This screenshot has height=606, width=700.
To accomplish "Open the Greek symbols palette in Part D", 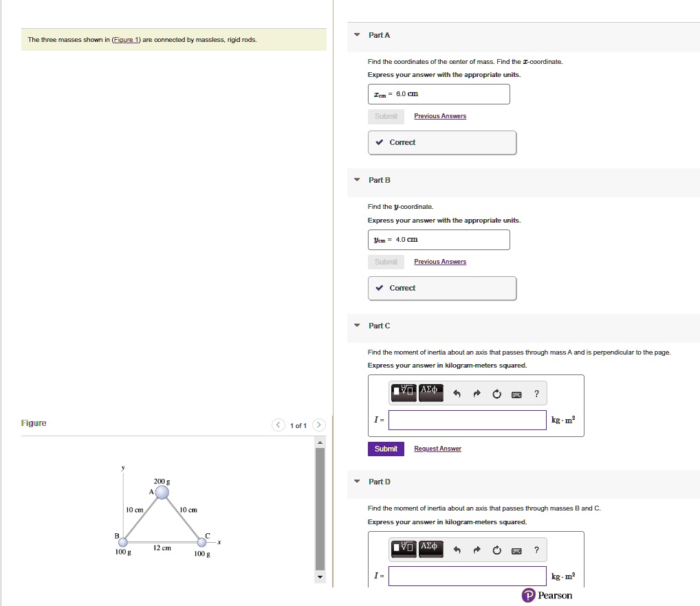I will pos(431,549).
